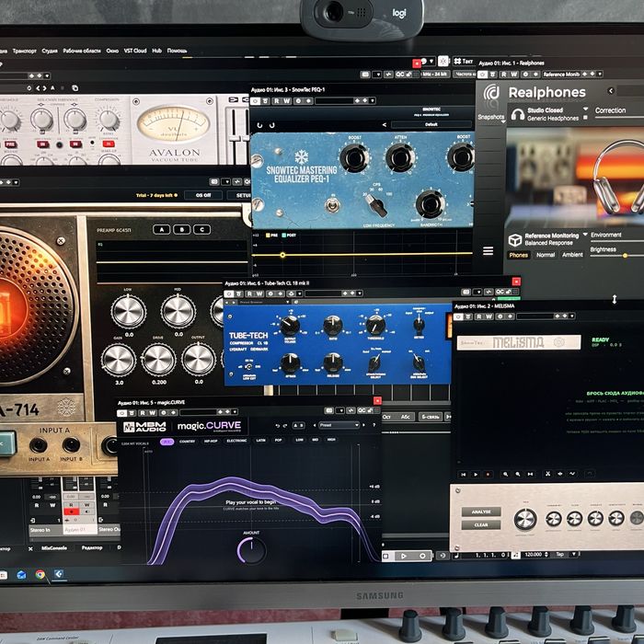This screenshot has height=644, width=644.
Task: Open the Studio Closed headphone dropdown
Action: 586,109
